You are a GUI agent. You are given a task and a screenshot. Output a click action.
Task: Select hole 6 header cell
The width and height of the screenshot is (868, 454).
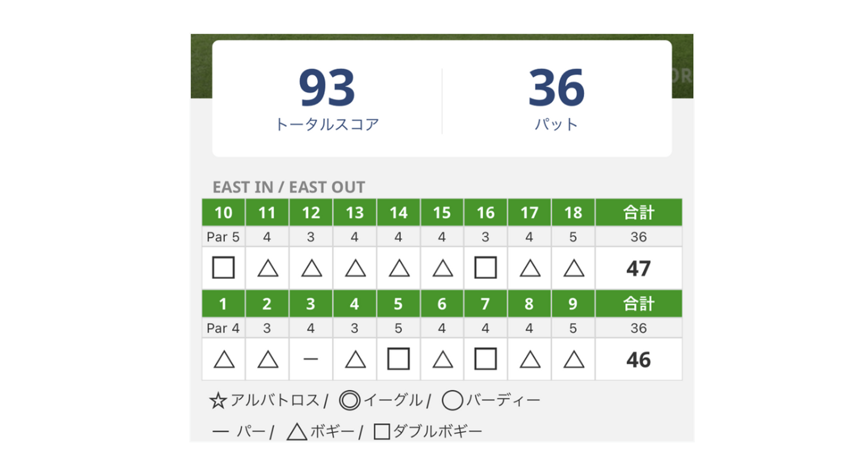(442, 304)
